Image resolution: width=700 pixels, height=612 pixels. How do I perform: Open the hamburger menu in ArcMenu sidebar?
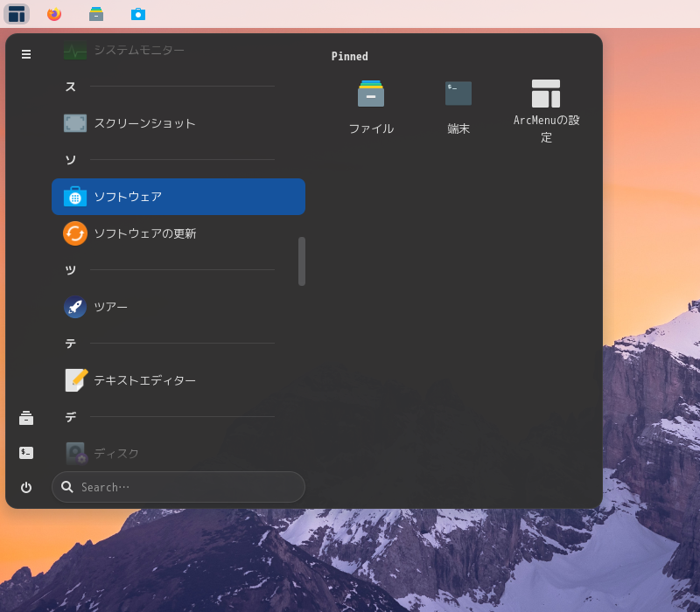point(26,54)
